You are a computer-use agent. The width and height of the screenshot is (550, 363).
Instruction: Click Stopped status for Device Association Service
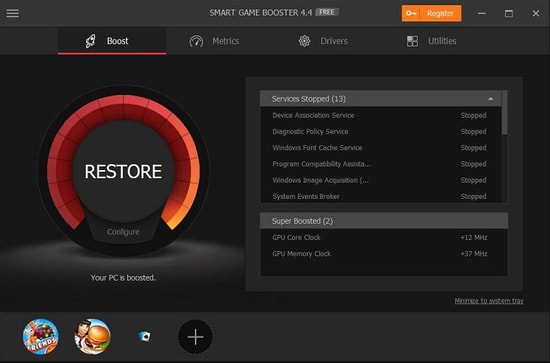[473, 115]
